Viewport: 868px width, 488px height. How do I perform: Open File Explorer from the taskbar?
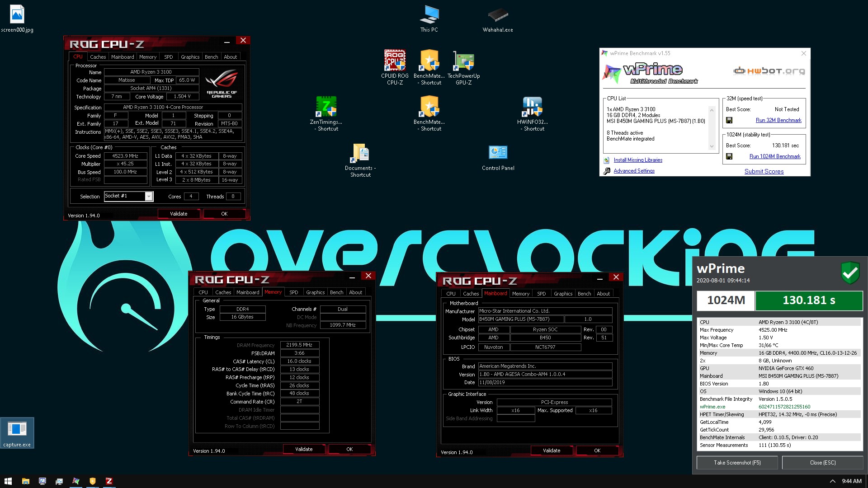[25, 481]
